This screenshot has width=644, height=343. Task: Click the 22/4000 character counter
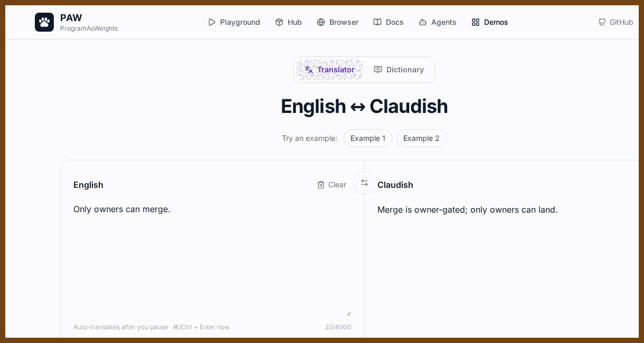pyautogui.click(x=338, y=327)
